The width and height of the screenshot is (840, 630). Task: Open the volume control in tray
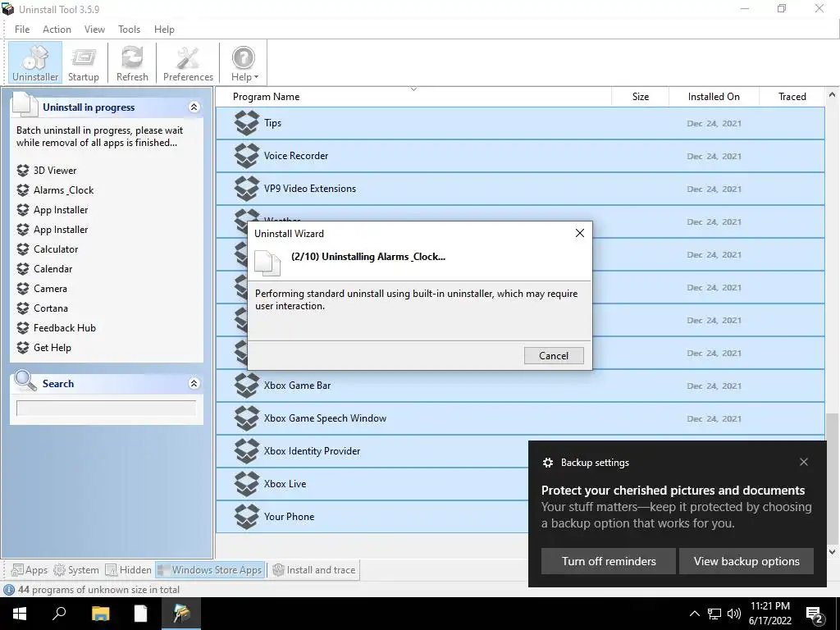pyautogui.click(x=734, y=614)
